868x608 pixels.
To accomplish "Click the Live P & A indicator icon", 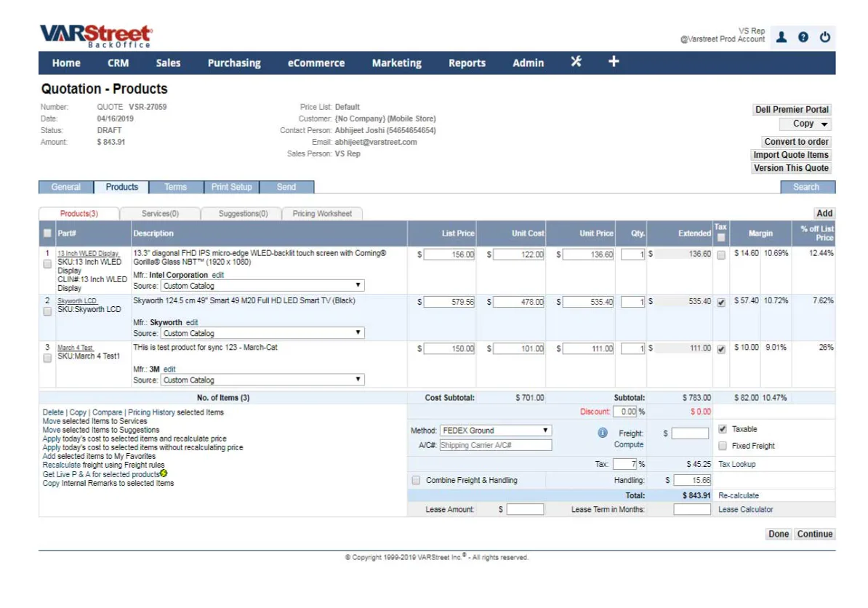I will [164, 473].
